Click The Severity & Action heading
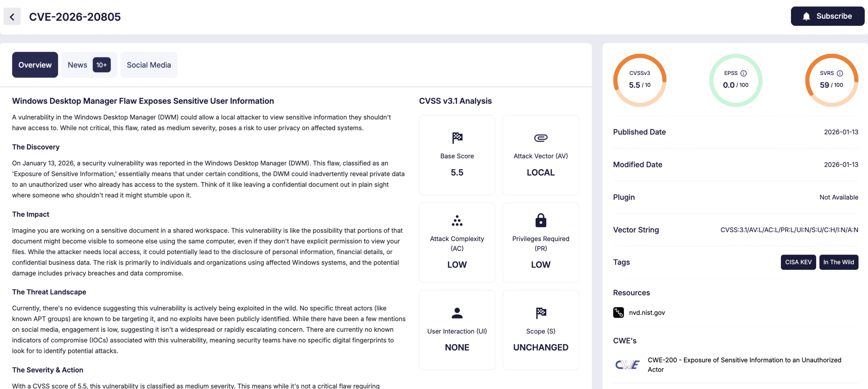 48,370
